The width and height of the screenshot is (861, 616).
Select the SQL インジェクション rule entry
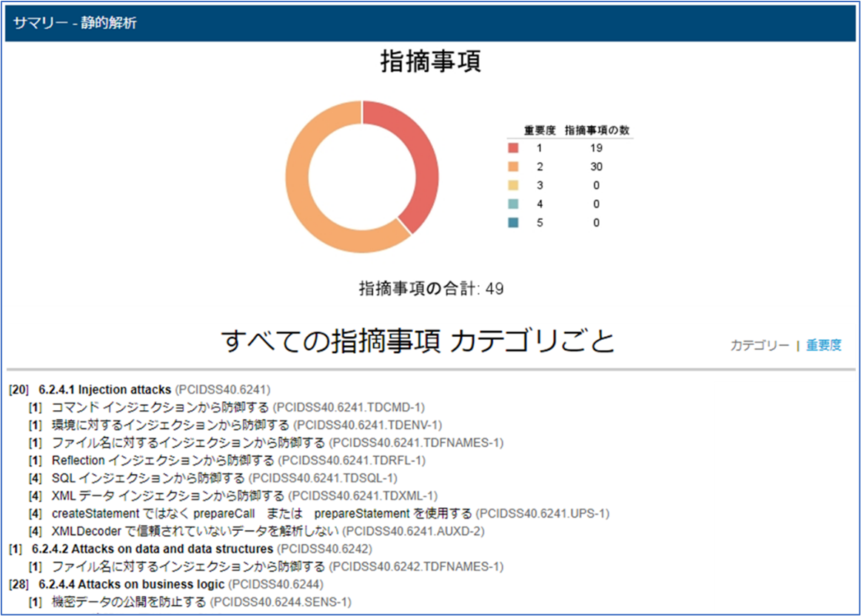coord(148,478)
